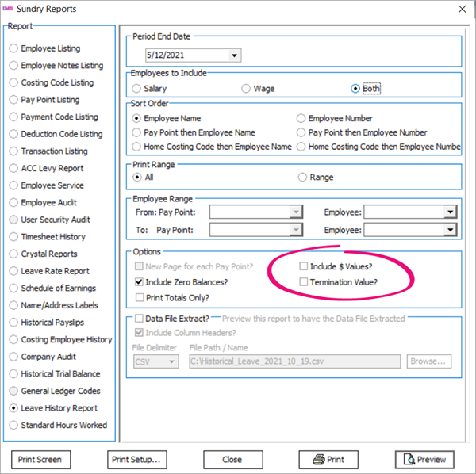Screen dimensions: 476x474
Task: Check the Print Totals Only box
Action: click(140, 297)
